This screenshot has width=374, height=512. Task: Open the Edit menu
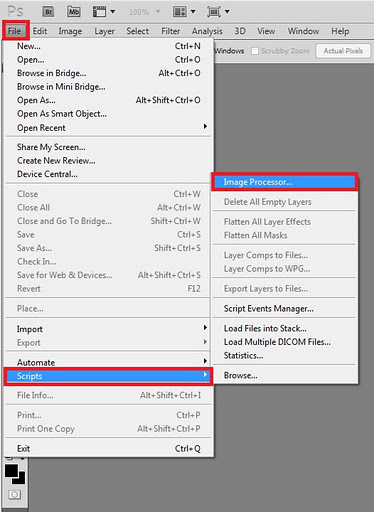[40, 31]
